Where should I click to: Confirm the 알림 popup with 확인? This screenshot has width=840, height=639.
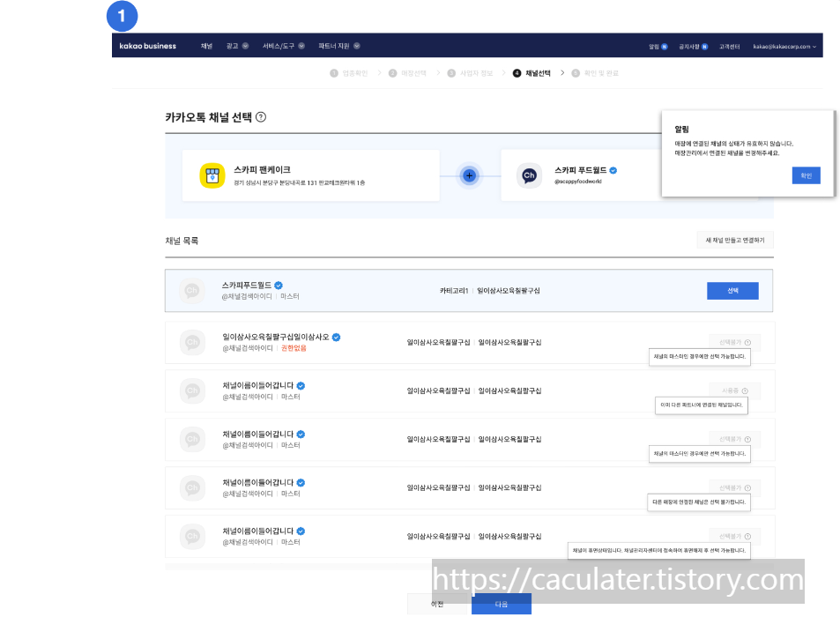point(807,175)
